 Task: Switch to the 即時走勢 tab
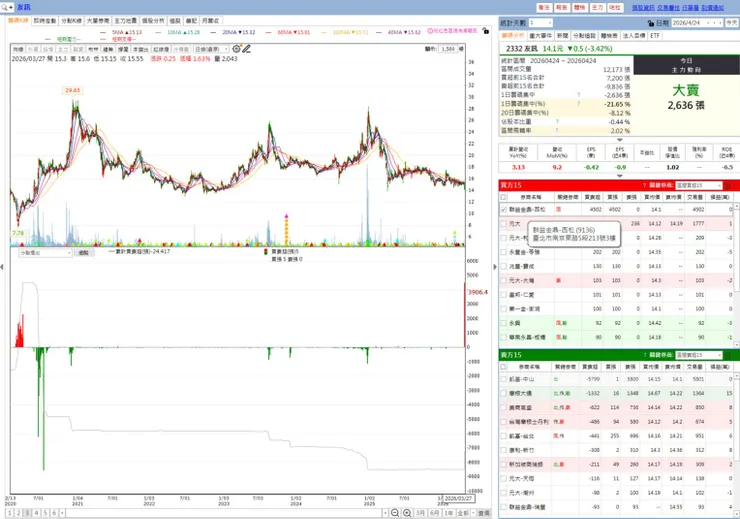[x=45, y=21]
